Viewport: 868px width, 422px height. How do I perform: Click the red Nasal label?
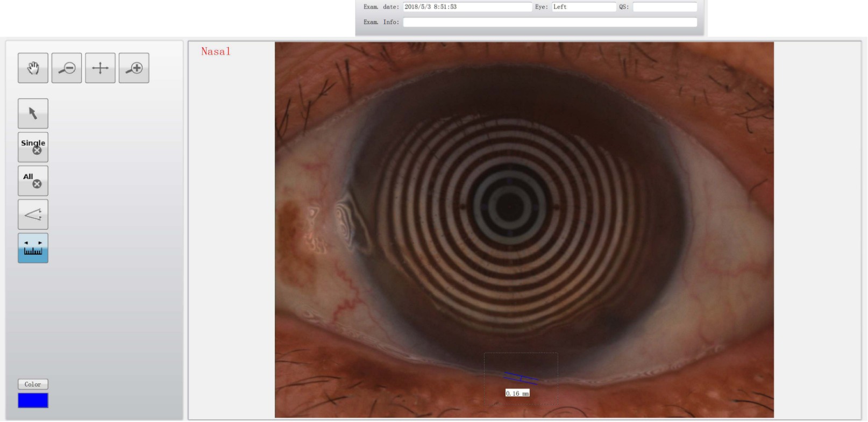(216, 52)
